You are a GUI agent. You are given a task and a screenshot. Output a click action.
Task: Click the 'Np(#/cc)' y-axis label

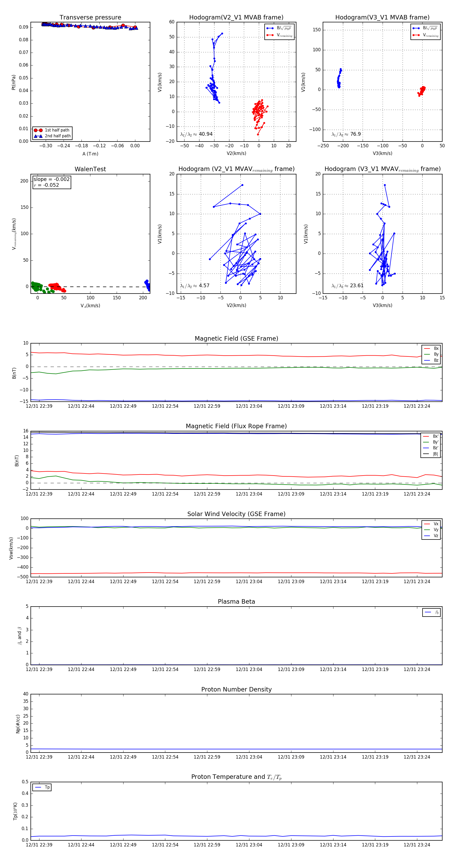click(18, 724)
